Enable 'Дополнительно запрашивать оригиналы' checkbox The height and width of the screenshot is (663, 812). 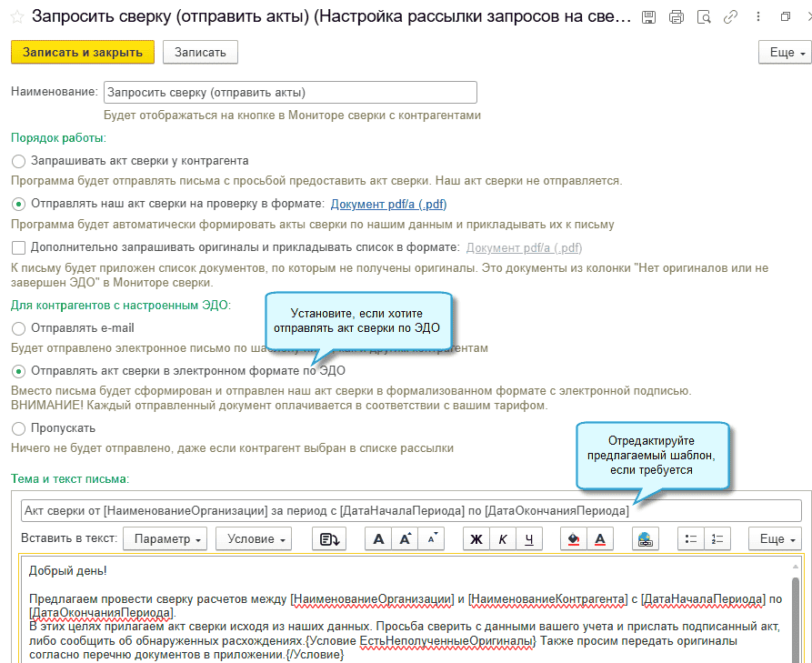click(x=19, y=247)
